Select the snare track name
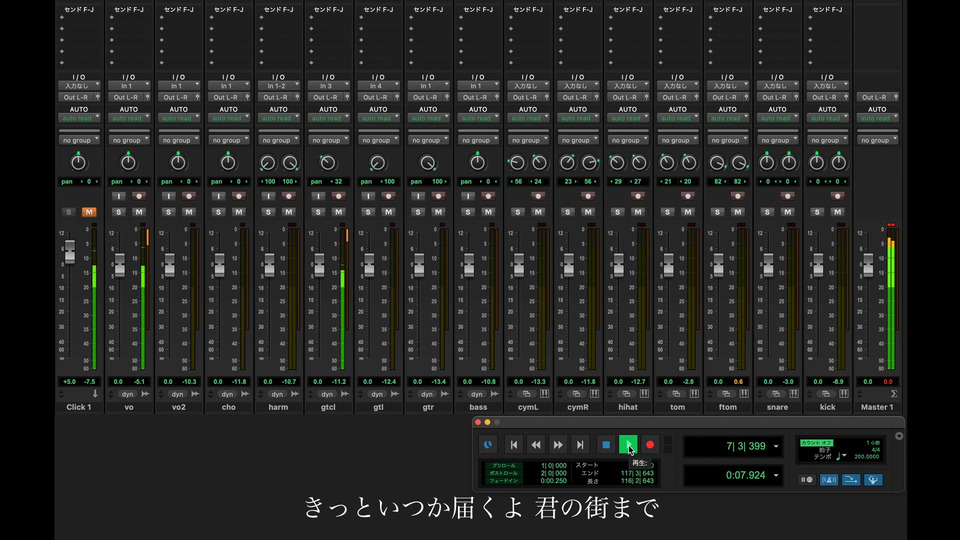Image resolution: width=960 pixels, height=540 pixels. (778, 408)
